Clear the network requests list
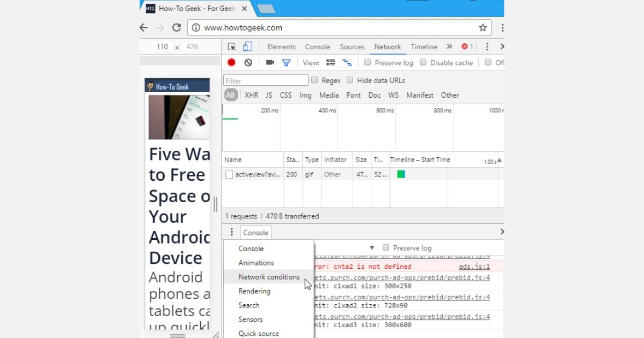The image size is (644, 338). pos(248,62)
